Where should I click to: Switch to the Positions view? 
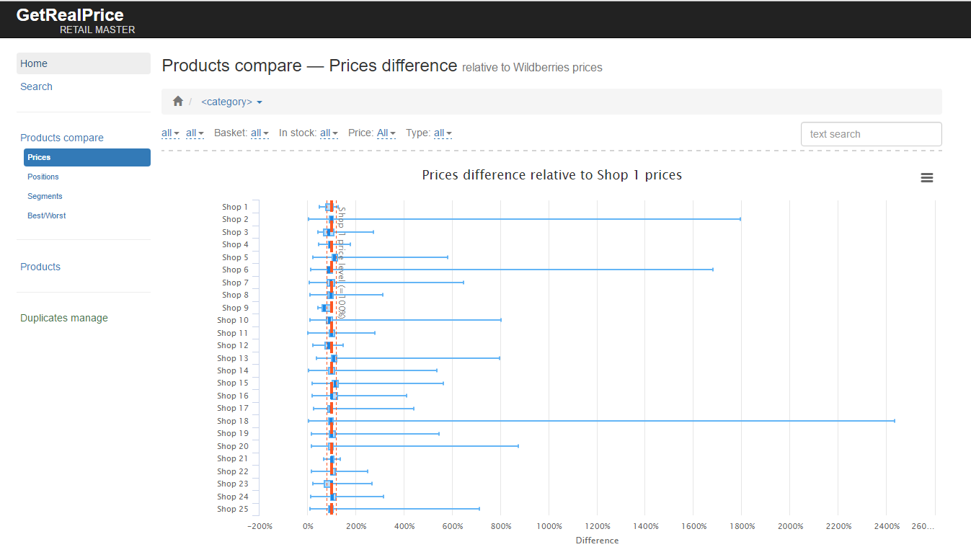[x=43, y=177]
